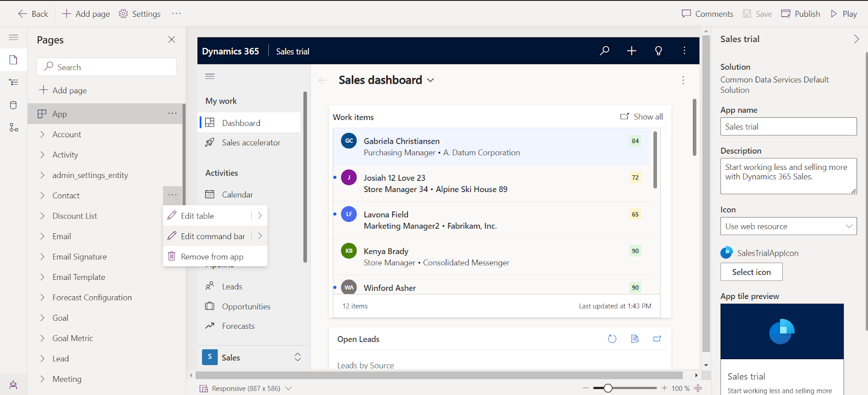Focus the Pages search box

click(x=106, y=67)
